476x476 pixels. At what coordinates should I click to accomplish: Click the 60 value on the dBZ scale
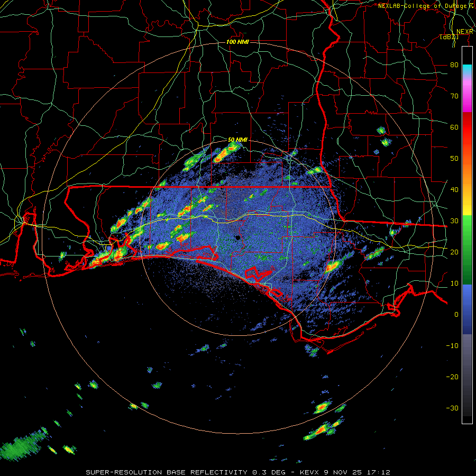pos(454,127)
